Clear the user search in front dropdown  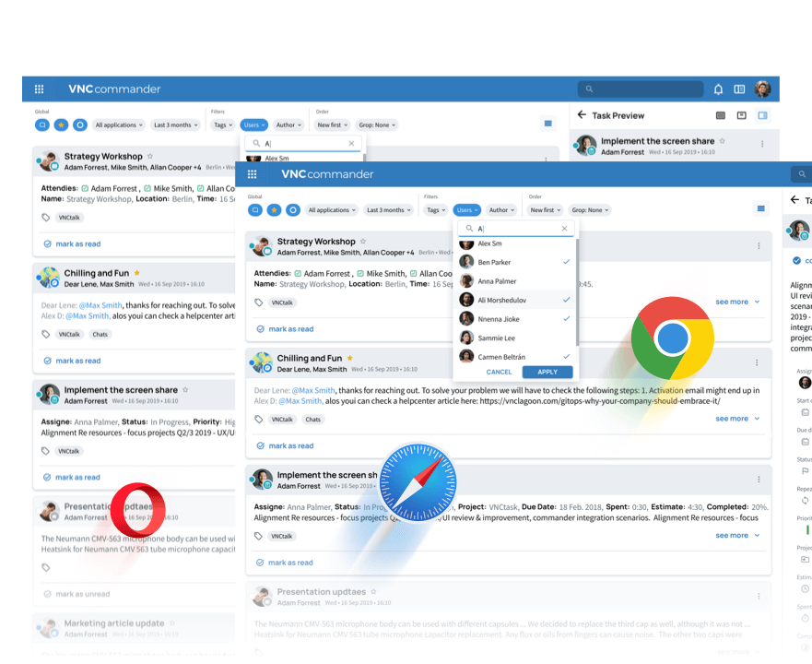click(564, 229)
